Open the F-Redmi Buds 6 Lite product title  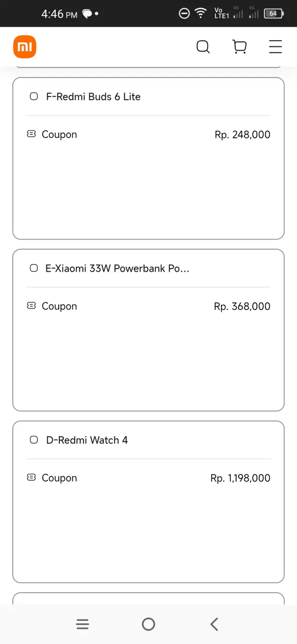point(93,97)
